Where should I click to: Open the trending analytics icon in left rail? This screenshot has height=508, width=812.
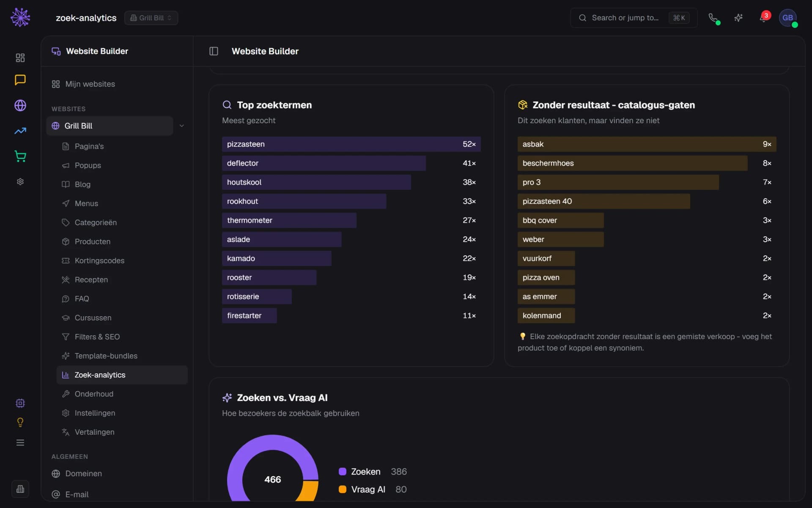(20, 131)
